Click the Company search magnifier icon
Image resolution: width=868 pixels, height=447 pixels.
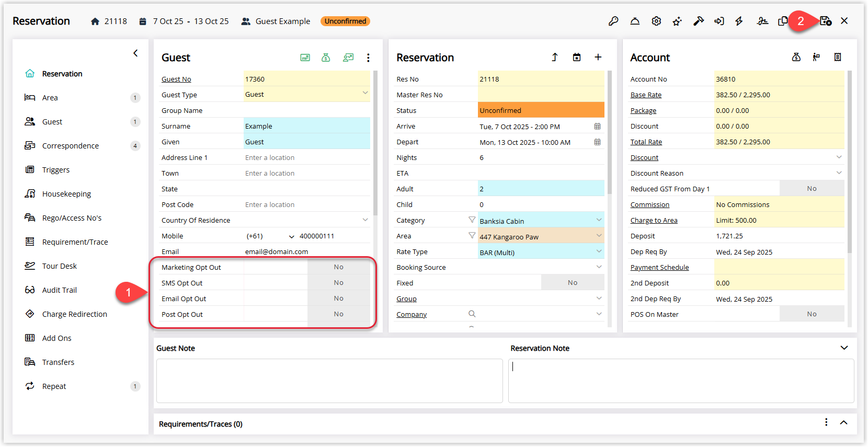pyautogui.click(x=472, y=314)
